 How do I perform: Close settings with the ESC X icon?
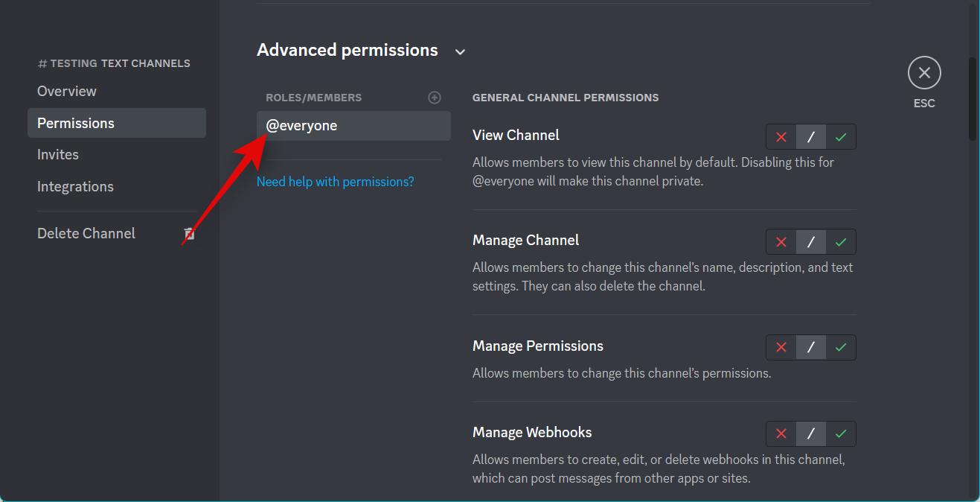pyautogui.click(x=924, y=73)
